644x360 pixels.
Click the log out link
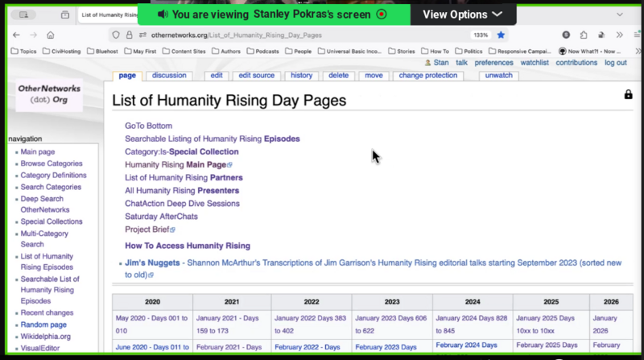615,63
